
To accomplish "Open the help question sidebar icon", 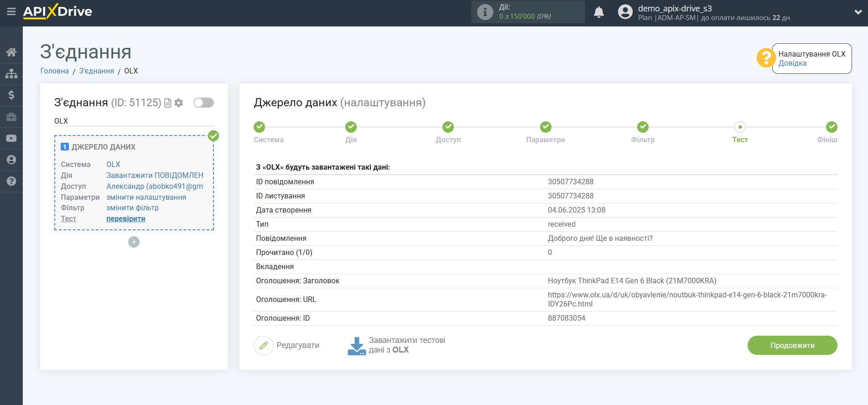I will [x=11, y=181].
